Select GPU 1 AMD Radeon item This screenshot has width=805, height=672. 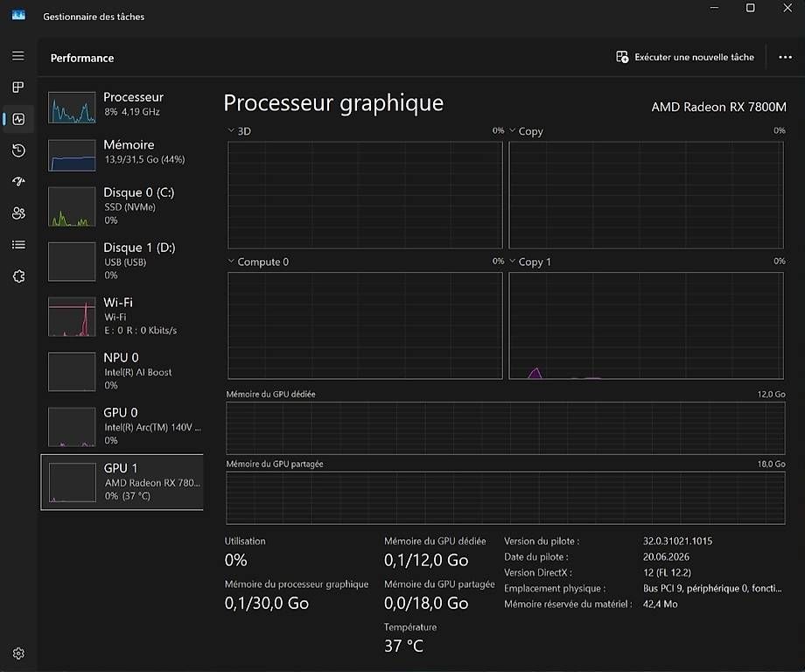tap(122, 482)
